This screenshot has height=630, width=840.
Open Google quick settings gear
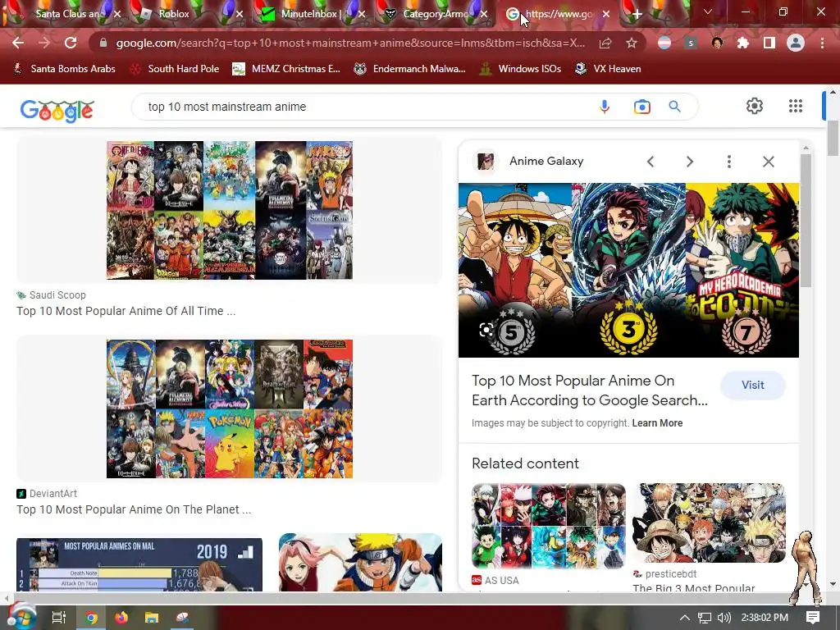pyautogui.click(x=755, y=106)
